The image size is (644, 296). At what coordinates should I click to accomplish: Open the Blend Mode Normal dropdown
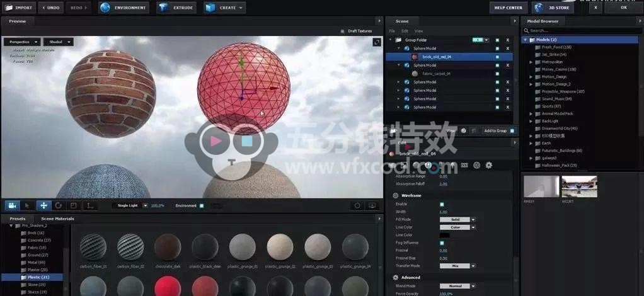pos(457,286)
